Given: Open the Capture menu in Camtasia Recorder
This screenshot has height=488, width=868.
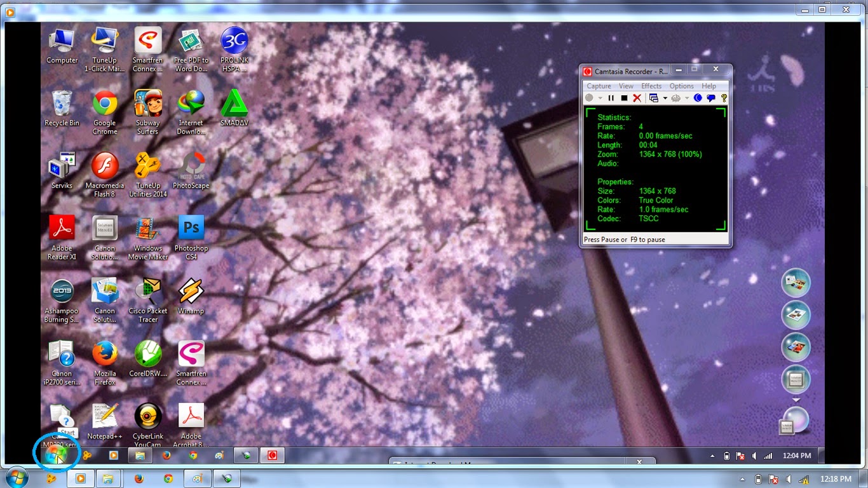Looking at the screenshot, I should pyautogui.click(x=599, y=86).
